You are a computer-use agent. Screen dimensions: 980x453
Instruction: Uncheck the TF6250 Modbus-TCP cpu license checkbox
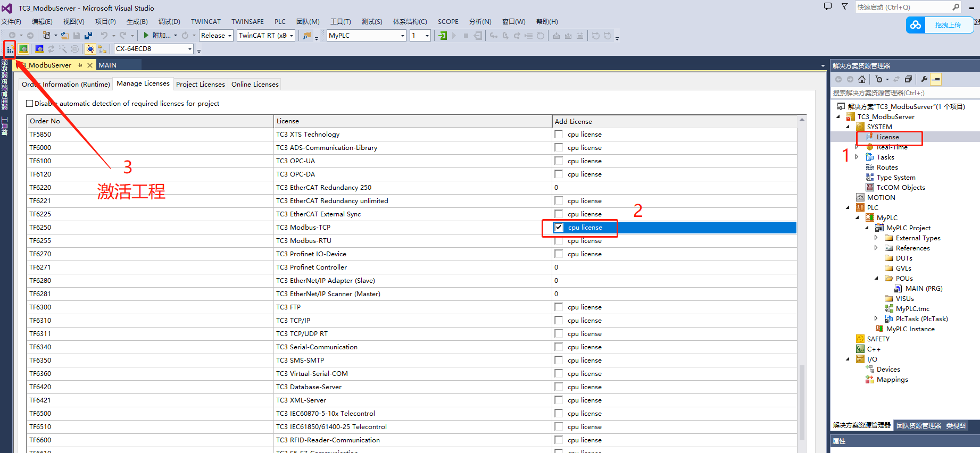pos(559,228)
